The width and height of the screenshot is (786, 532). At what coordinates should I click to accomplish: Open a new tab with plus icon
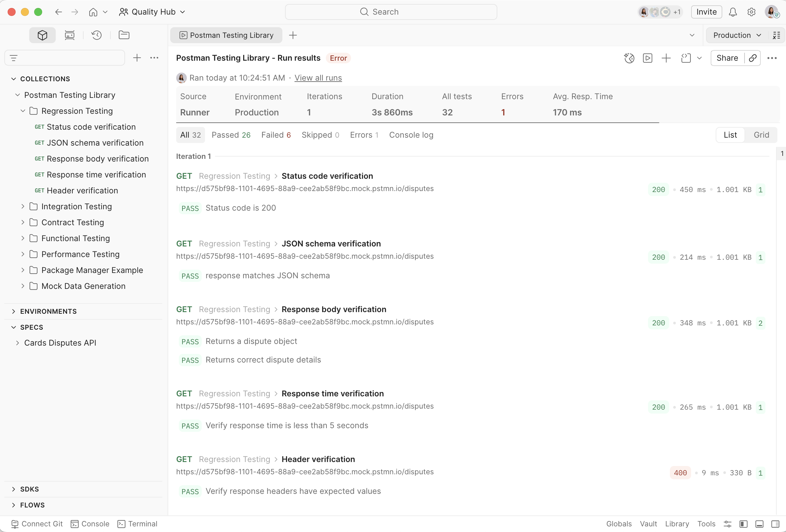[293, 35]
